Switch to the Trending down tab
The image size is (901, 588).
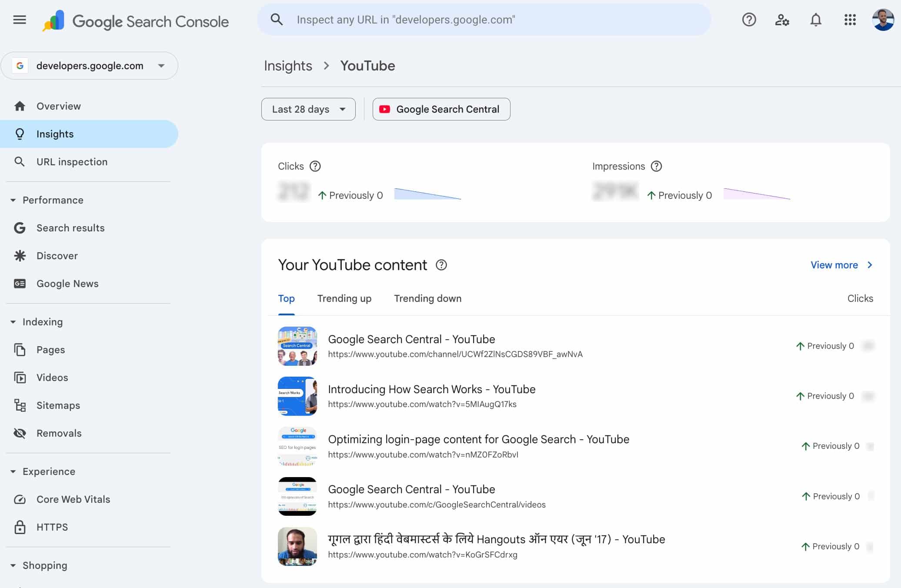coord(427,298)
